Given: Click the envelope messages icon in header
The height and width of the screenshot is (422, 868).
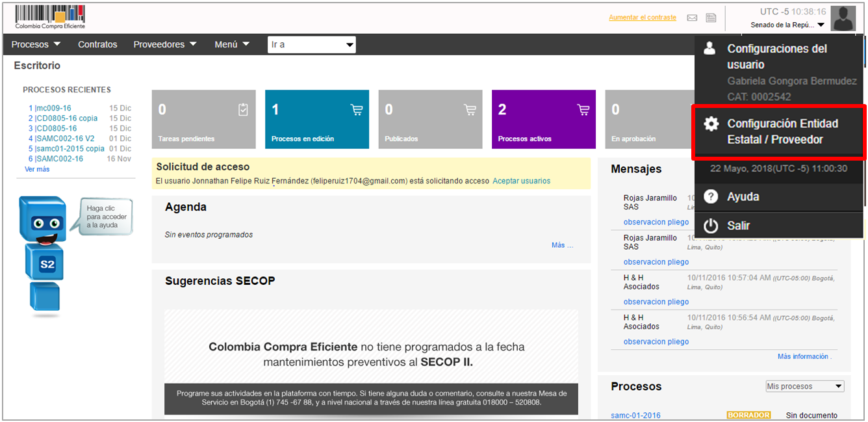Looking at the screenshot, I should 693,18.
